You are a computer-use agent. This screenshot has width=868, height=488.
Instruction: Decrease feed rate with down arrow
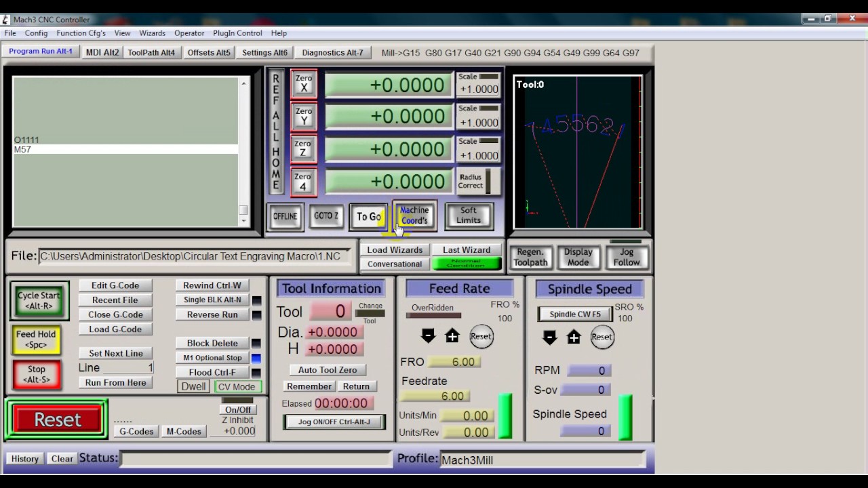tap(428, 336)
